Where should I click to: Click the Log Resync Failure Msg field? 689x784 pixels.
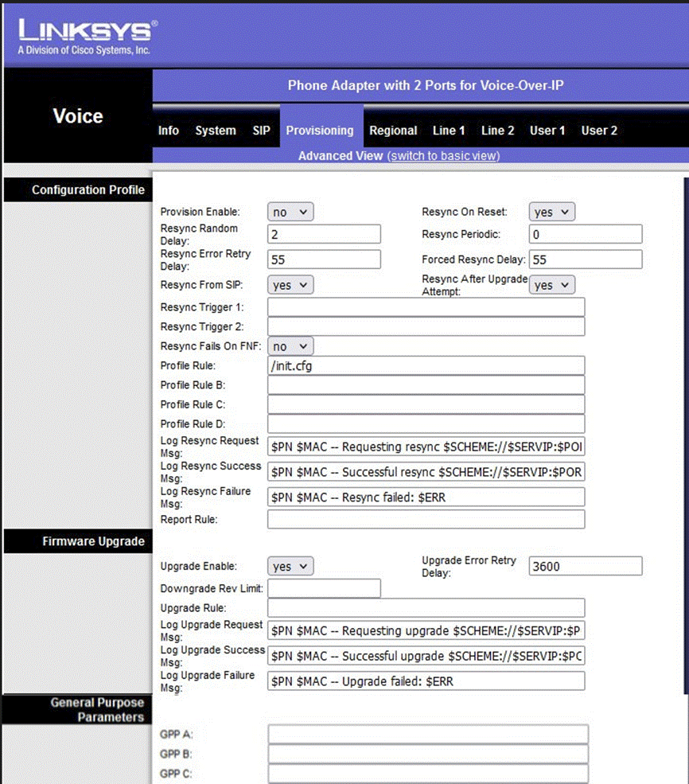[x=426, y=497]
